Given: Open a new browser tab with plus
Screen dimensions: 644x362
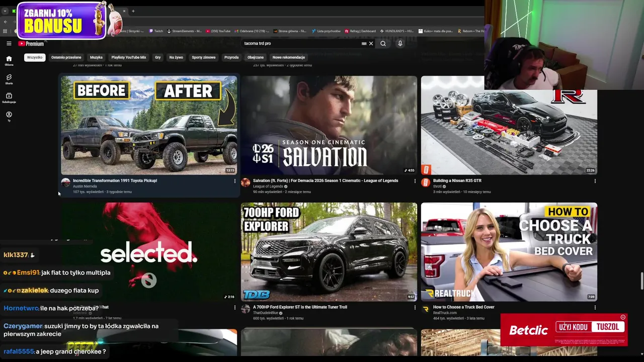Looking at the screenshot, I should (x=133, y=11).
